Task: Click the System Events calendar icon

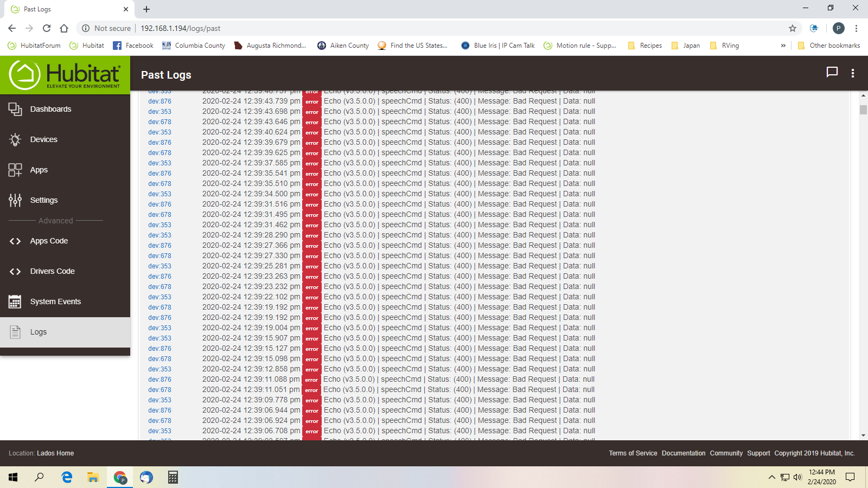Action: pos(15,301)
